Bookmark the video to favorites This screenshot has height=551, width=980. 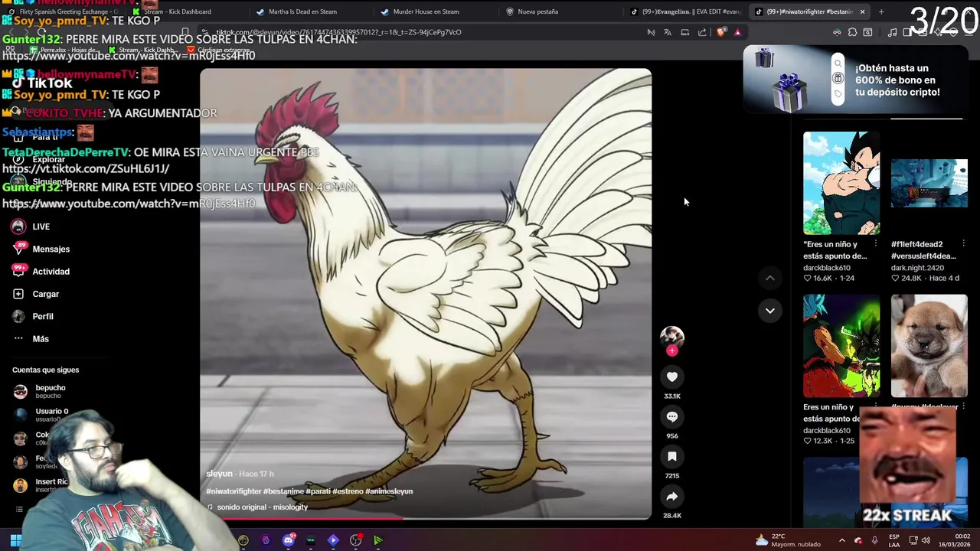tap(671, 456)
